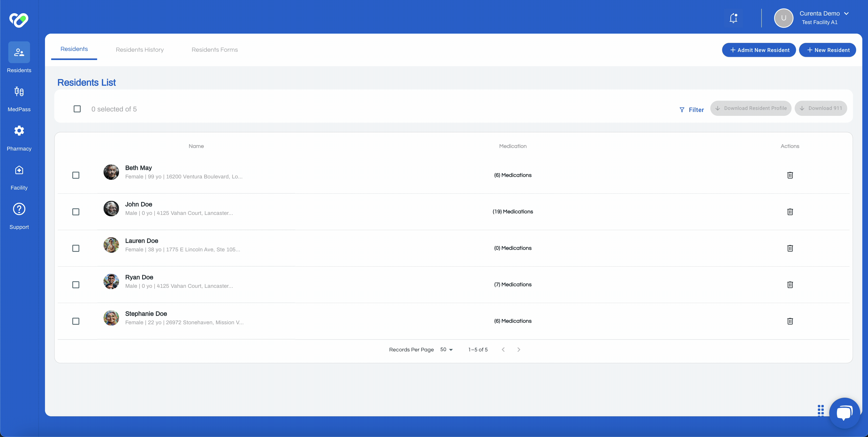Open Ryan Doe's profile photo
Image resolution: width=868 pixels, height=437 pixels.
(111, 281)
